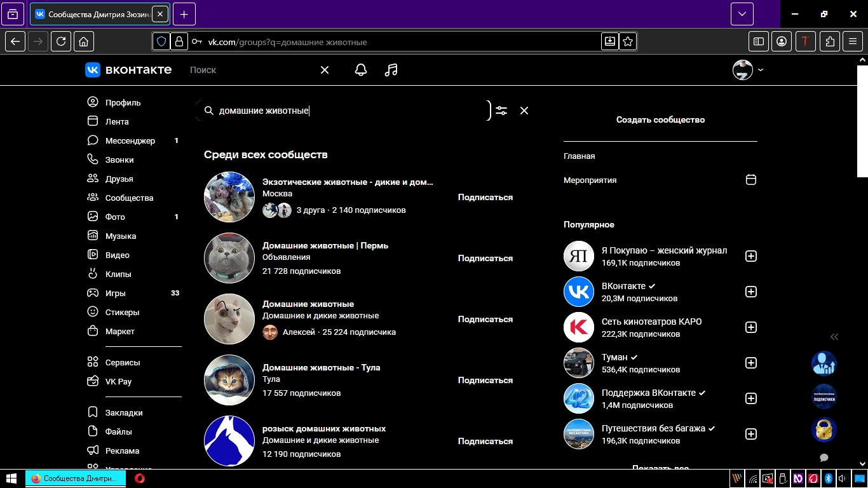Add "Сеть кинотеатров КАРО" via its plus icon
868x488 pixels.
(750, 327)
